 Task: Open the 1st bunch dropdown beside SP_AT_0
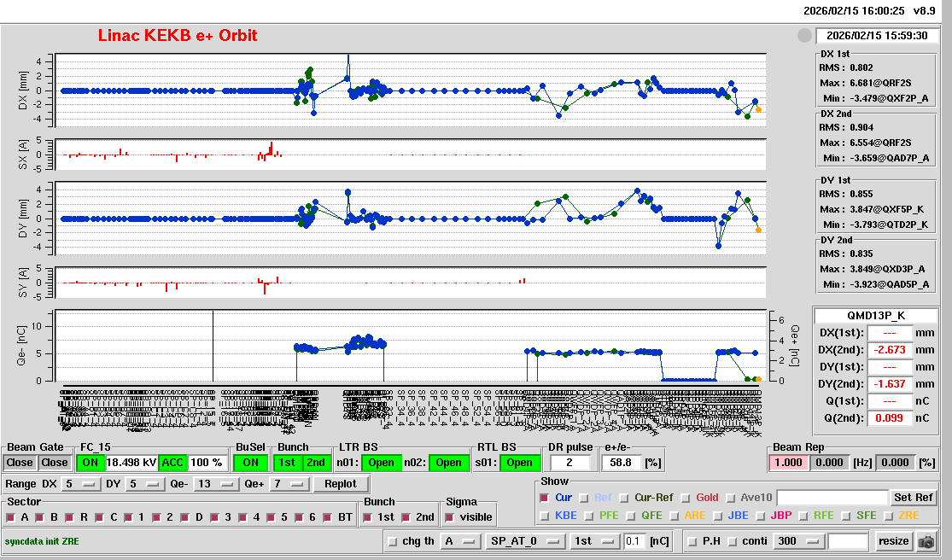pos(596,541)
